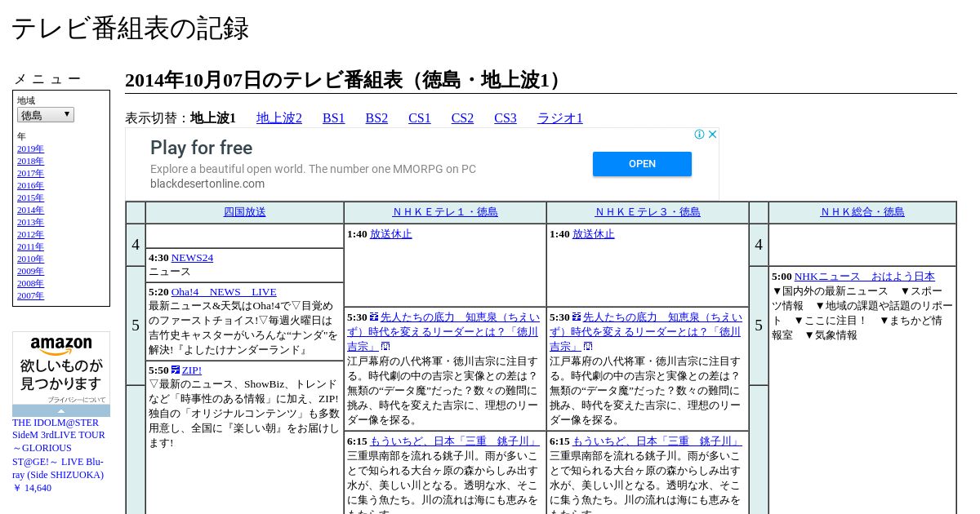Open the 2007年 year link
The image size is (980, 514).
coord(30,295)
